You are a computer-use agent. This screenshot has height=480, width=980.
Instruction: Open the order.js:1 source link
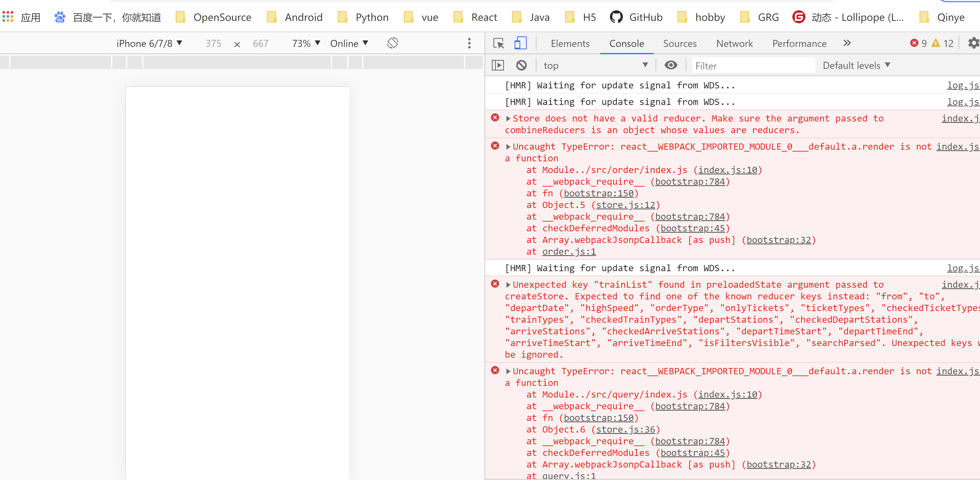(569, 252)
